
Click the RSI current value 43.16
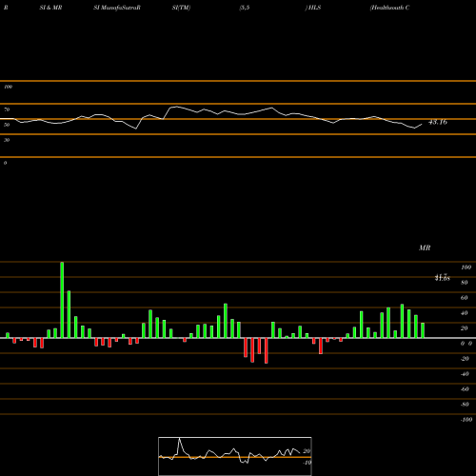438,122
